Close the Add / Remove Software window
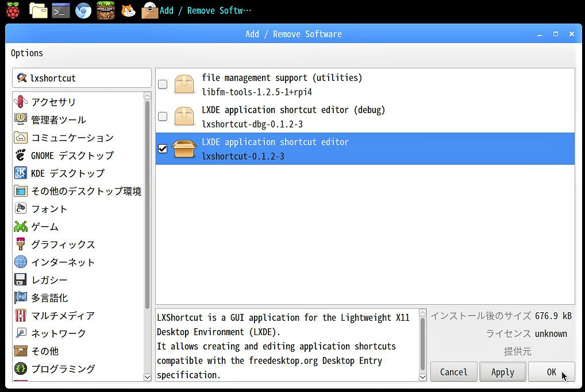Viewport: 585px width, 392px height. [572, 34]
